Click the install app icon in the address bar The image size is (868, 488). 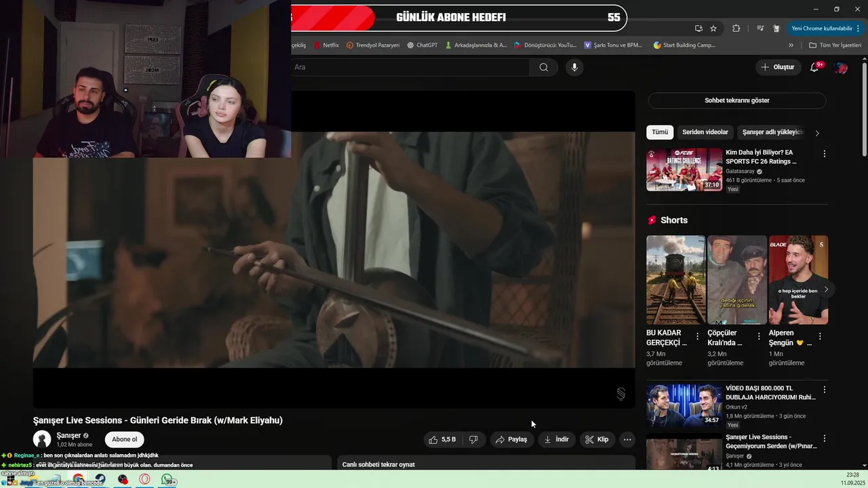pos(698,28)
